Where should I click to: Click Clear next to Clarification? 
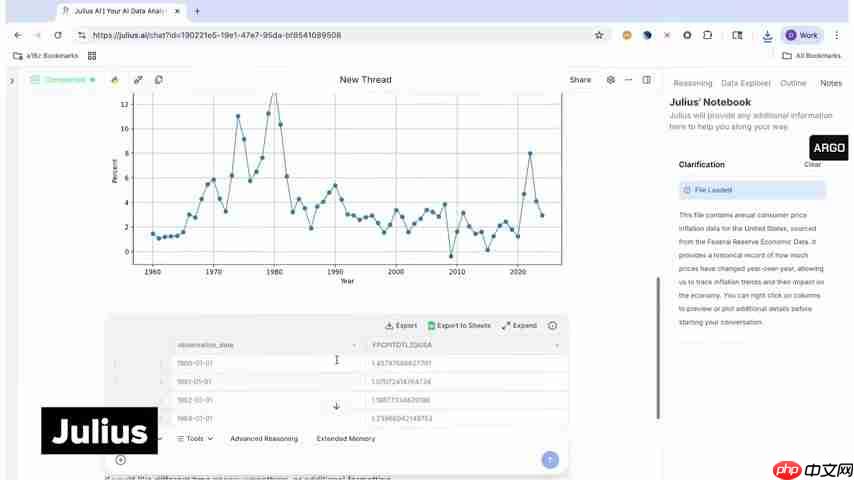(x=812, y=165)
